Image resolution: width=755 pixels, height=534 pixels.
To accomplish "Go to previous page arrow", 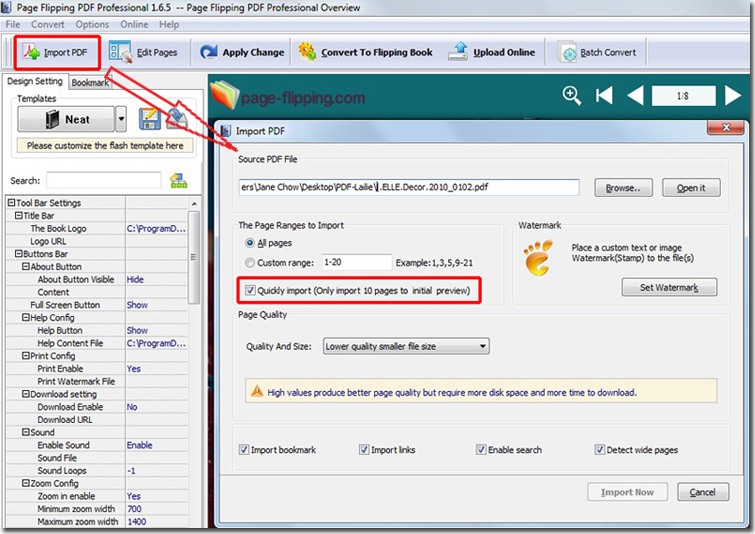I will click(x=636, y=95).
